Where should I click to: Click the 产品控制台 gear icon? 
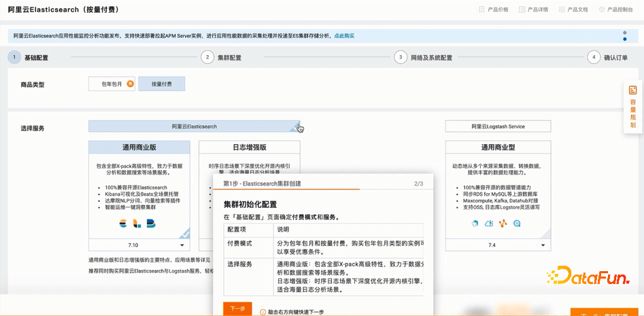click(x=602, y=10)
